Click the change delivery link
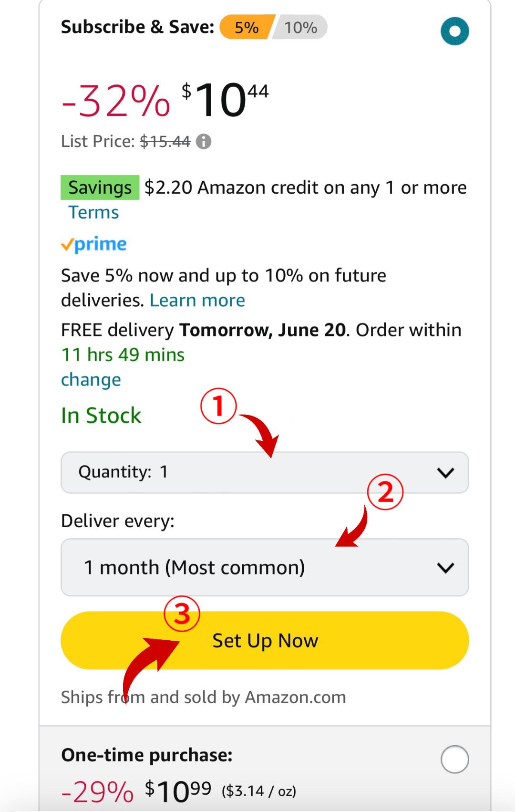515x812 pixels. coord(91,380)
